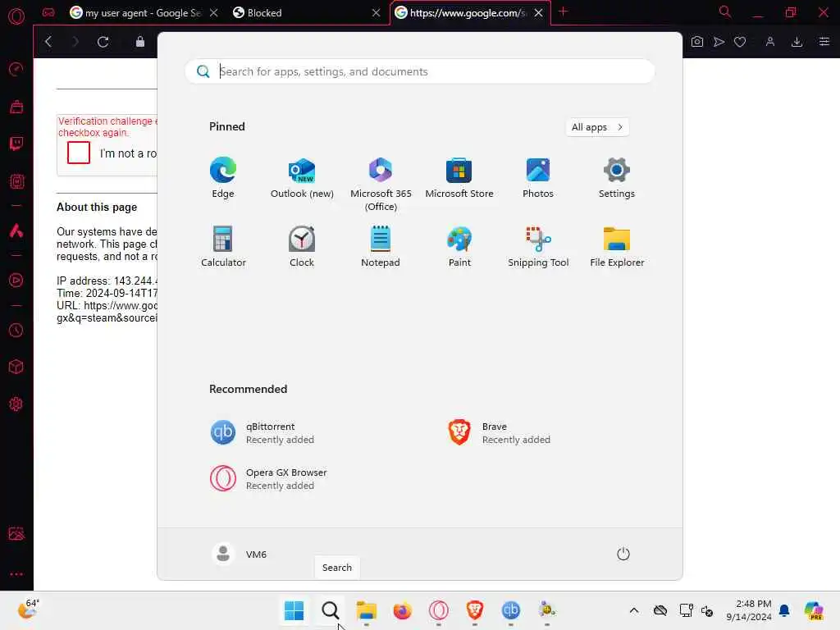Open history clock in Opera sidebar
The image size is (840, 630).
tap(16, 330)
